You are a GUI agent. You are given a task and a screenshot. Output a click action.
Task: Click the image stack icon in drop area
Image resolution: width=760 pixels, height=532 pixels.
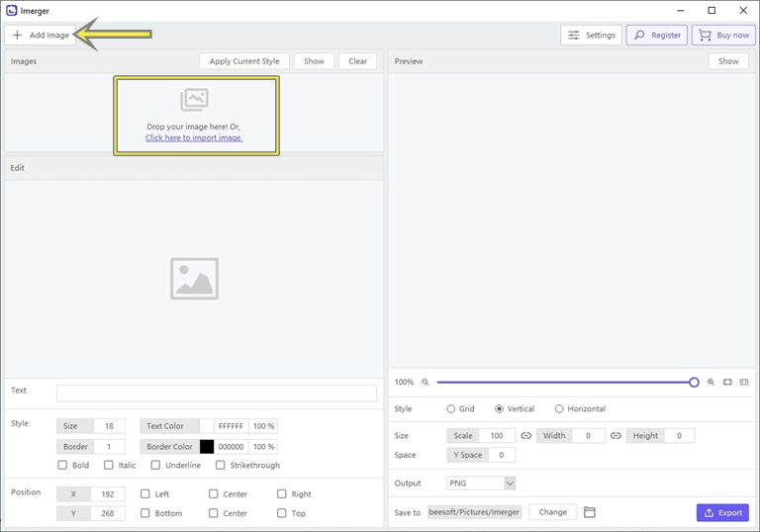tap(194, 99)
